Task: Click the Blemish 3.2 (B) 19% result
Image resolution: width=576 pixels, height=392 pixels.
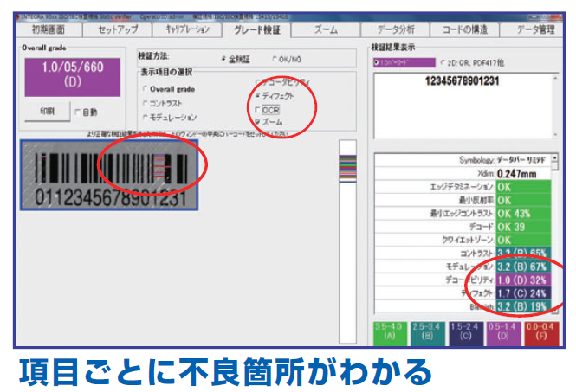Action: [523, 305]
